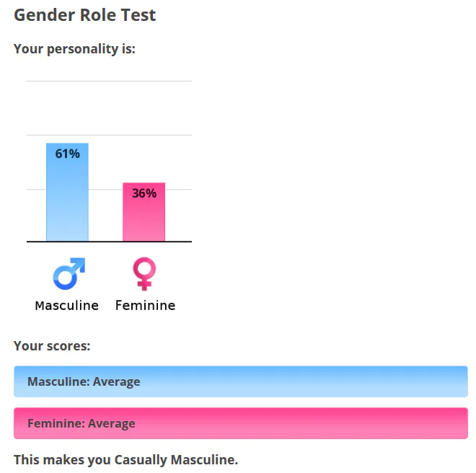
Task: Click the blue male symbol icon
Action: coord(69,274)
